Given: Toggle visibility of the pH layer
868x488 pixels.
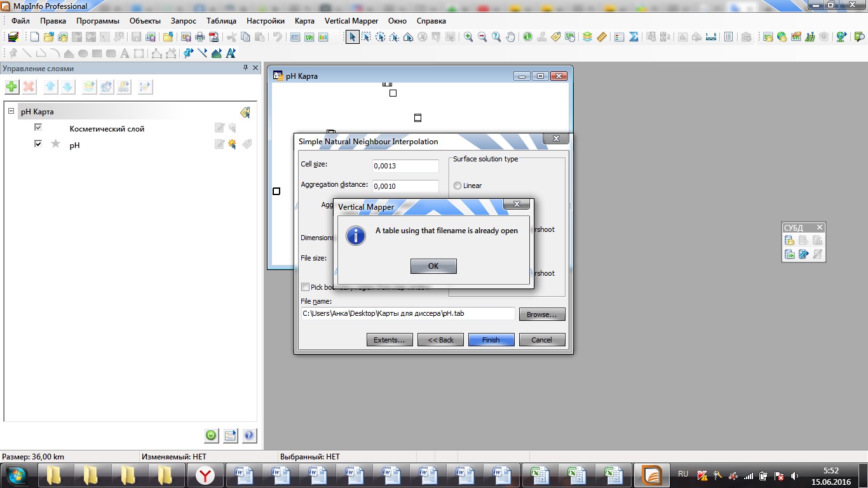Looking at the screenshot, I should [x=38, y=144].
